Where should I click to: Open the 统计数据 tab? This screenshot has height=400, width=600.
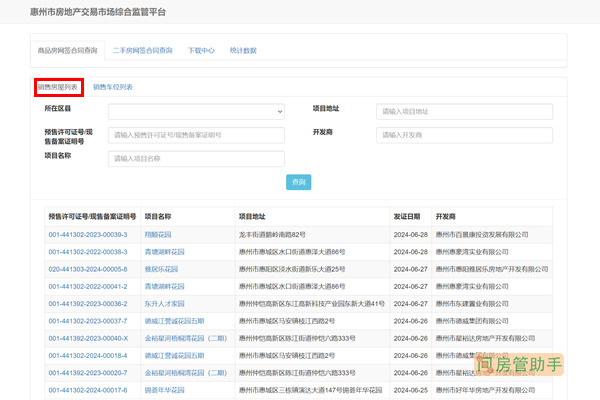click(x=243, y=51)
